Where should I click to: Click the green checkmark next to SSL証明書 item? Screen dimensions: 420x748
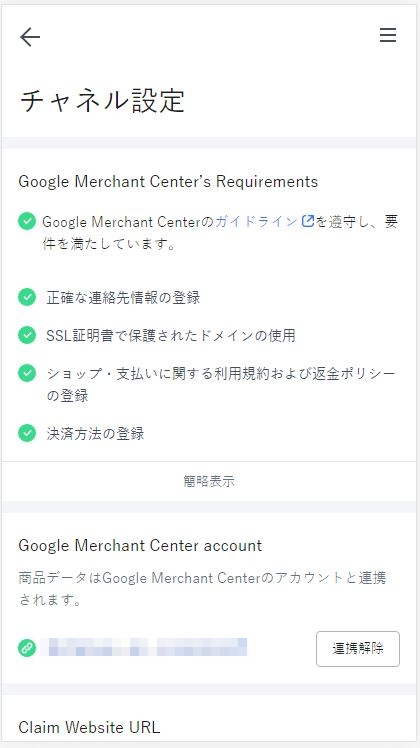pyautogui.click(x=27, y=335)
